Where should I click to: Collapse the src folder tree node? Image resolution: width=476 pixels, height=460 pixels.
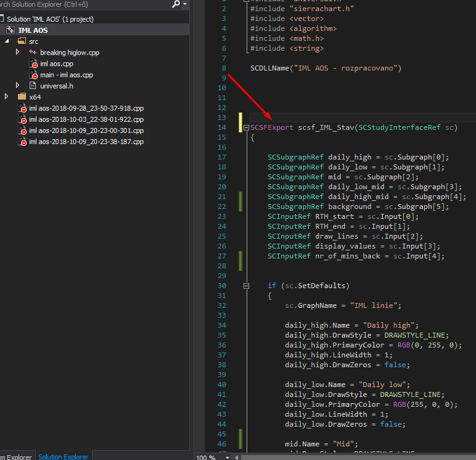(7, 41)
